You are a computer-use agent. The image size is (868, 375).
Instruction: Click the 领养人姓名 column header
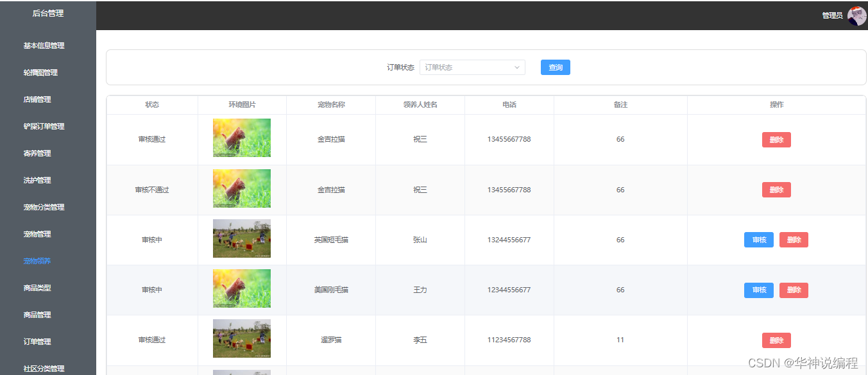[420, 104]
